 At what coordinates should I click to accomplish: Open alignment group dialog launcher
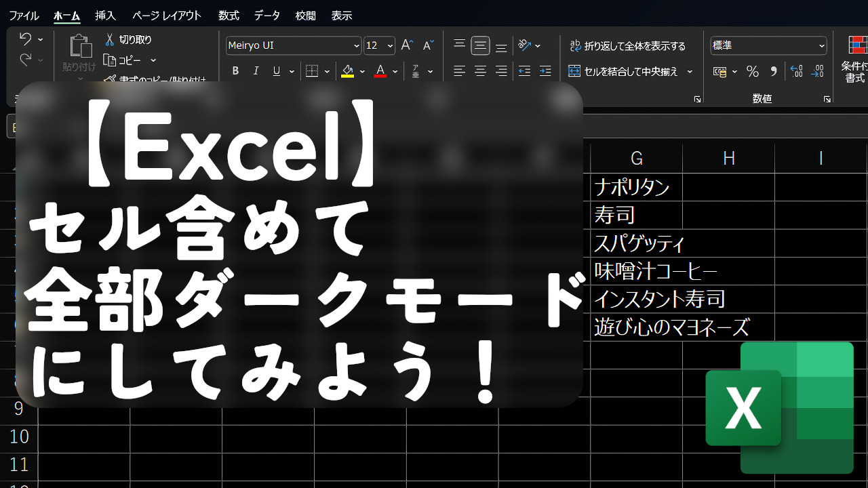click(697, 100)
